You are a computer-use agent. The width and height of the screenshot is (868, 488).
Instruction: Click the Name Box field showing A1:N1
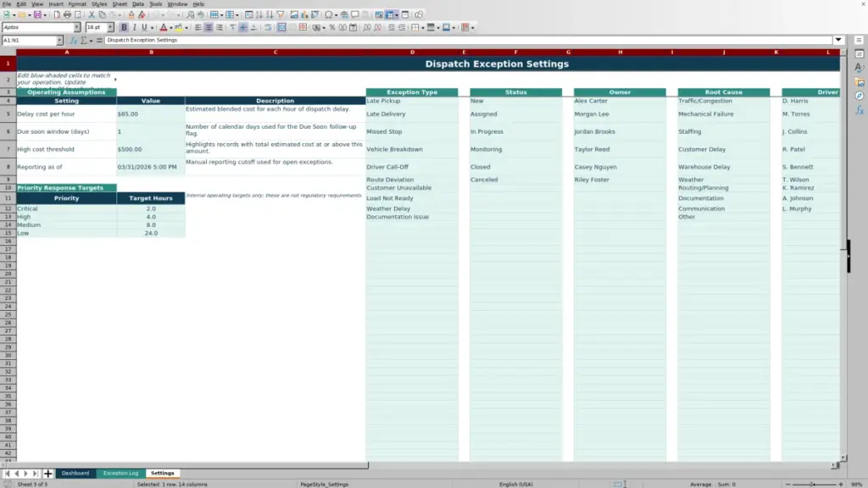[29, 41]
